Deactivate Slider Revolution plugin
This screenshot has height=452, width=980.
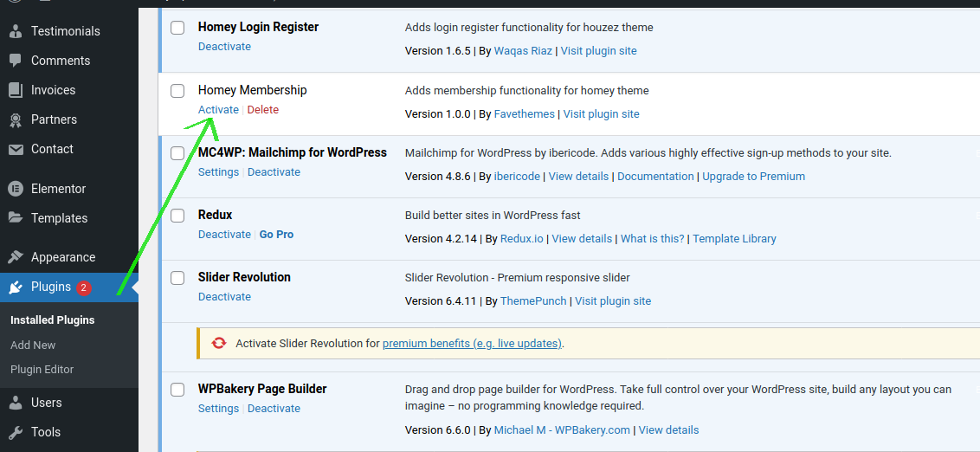tap(224, 297)
